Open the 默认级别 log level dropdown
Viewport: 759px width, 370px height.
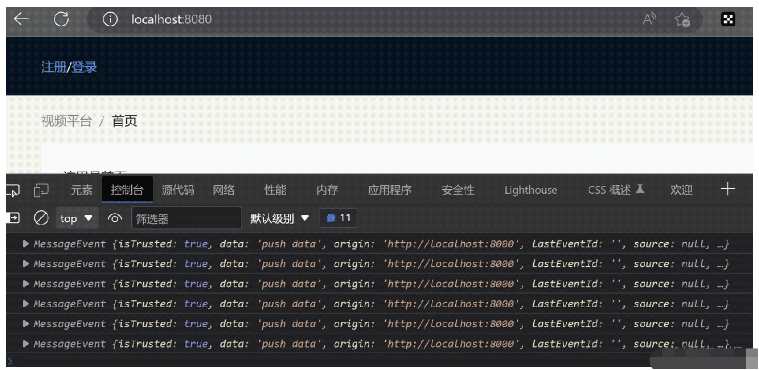click(x=279, y=218)
